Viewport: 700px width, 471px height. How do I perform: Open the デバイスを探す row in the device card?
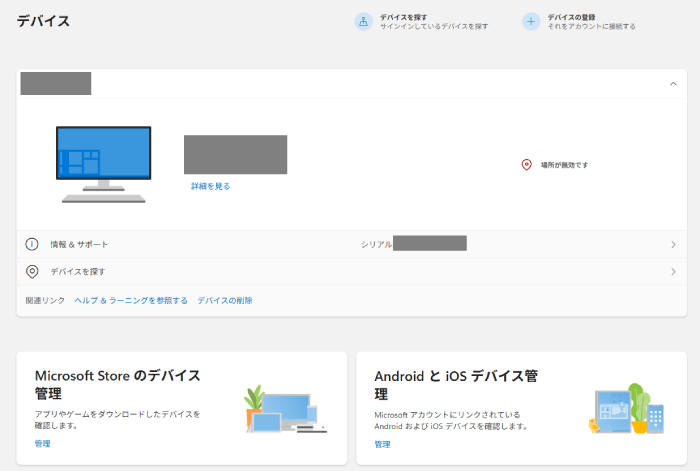351,271
